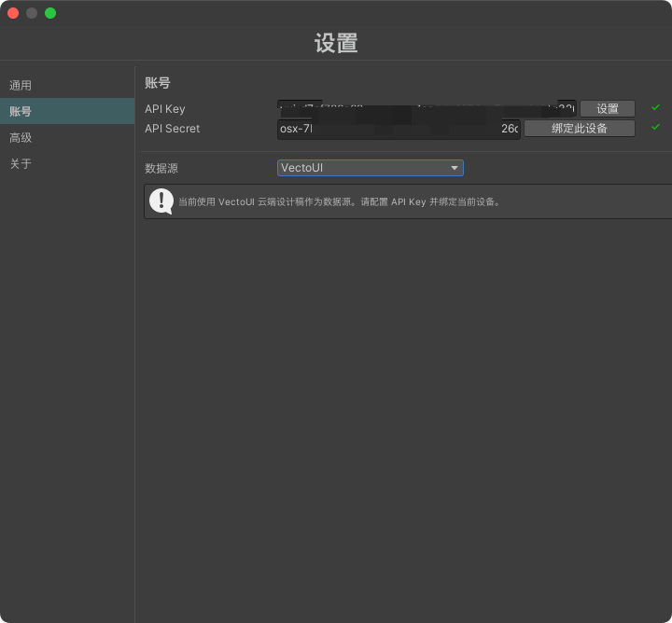Click the 设置 button beside API Key
This screenshot has width=672, height=623.
click(608, 109)
